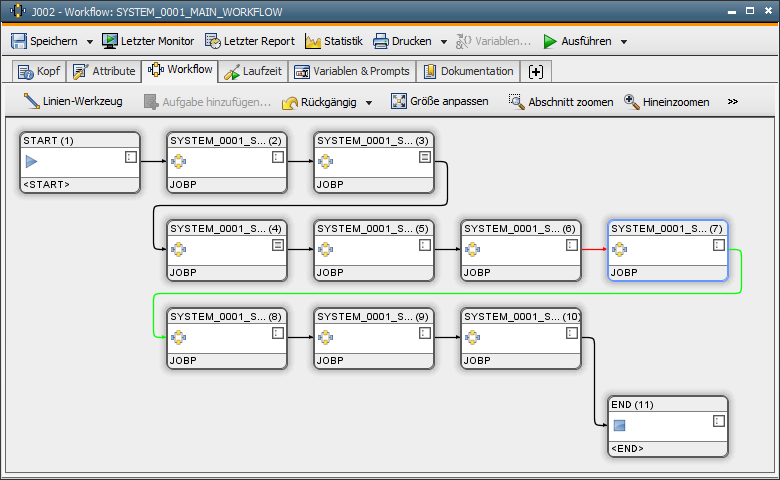Click Hineinzoomen

(667, 101)
